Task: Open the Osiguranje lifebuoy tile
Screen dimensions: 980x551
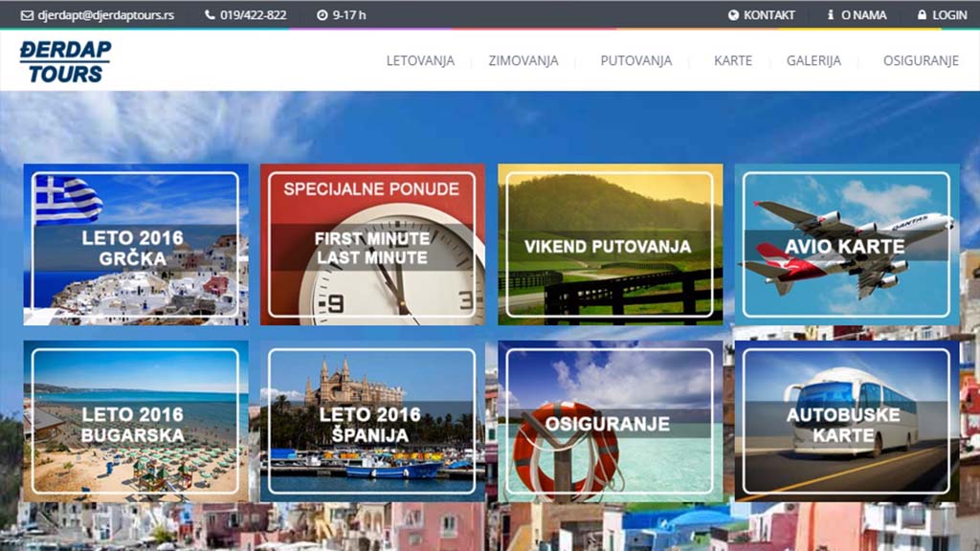Action: pos(610,421)
